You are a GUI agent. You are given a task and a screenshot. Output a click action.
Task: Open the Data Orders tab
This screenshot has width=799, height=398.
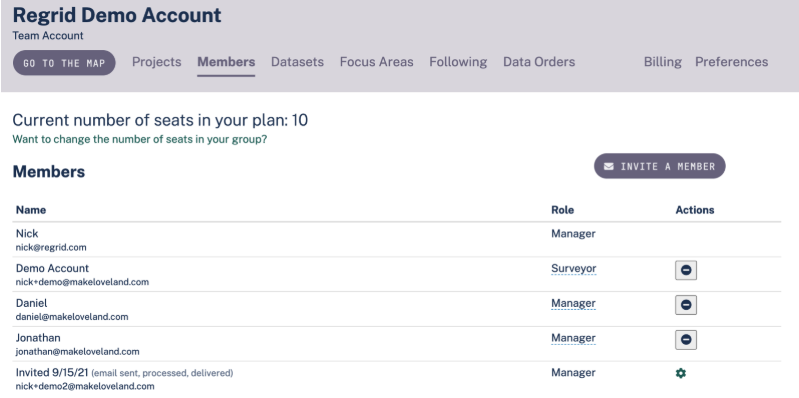[539, 62]
